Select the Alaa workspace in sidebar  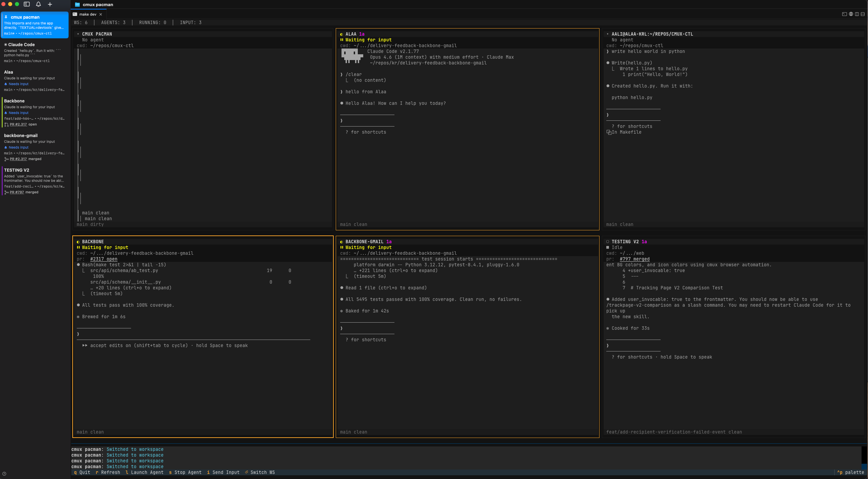click(35, 81)
